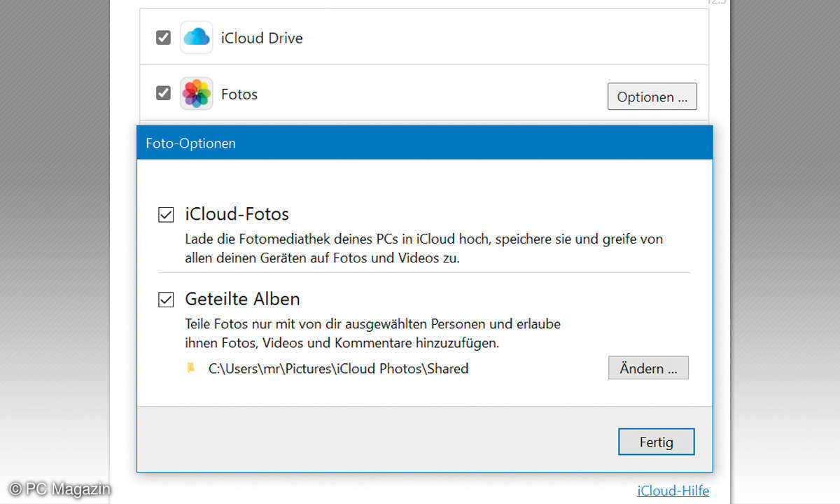Click the yellow folder icon beside path
This screenshot has width=840, height=504.
pos(191,367)
